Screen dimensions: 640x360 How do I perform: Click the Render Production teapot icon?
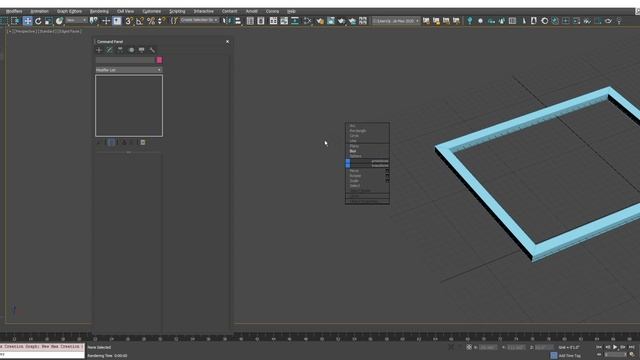(341, 21)
